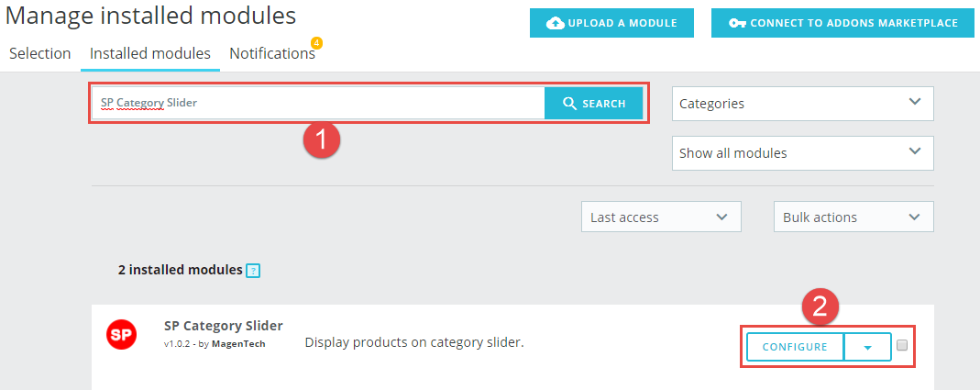This screenshot has width=980, height=390.
Task: Switch to the Notifications tab
Action: click(272, 54)
